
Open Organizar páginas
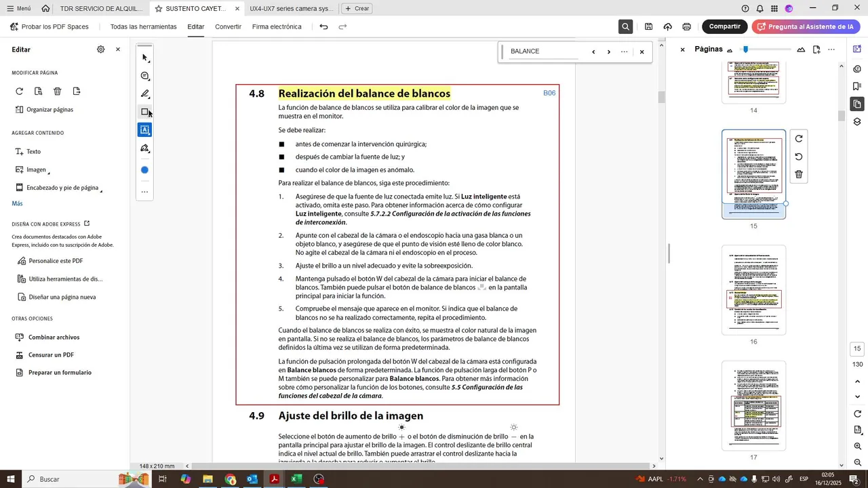coord(44,110)
